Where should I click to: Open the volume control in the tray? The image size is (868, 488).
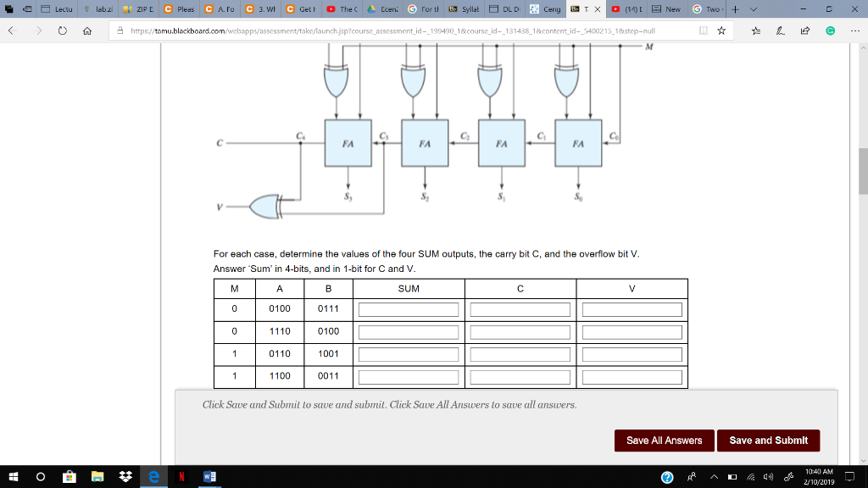pyautogui.click(x=768, y=477)
